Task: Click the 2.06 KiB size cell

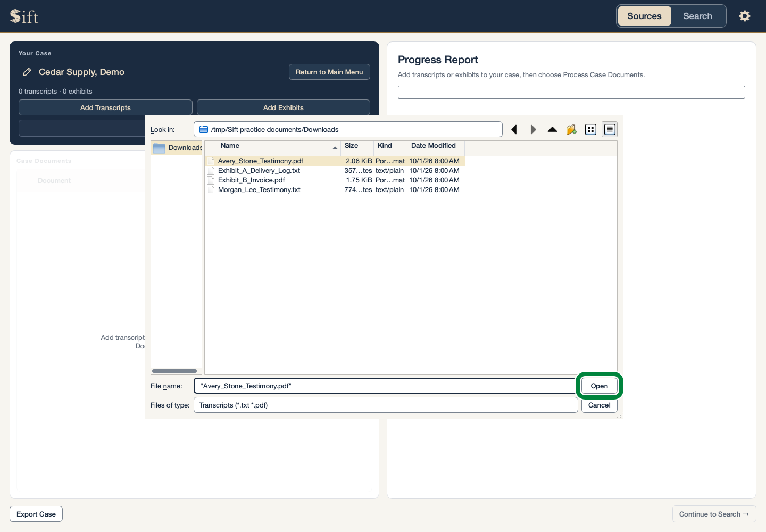Action: pyautogui.click(x=359, y=161)
